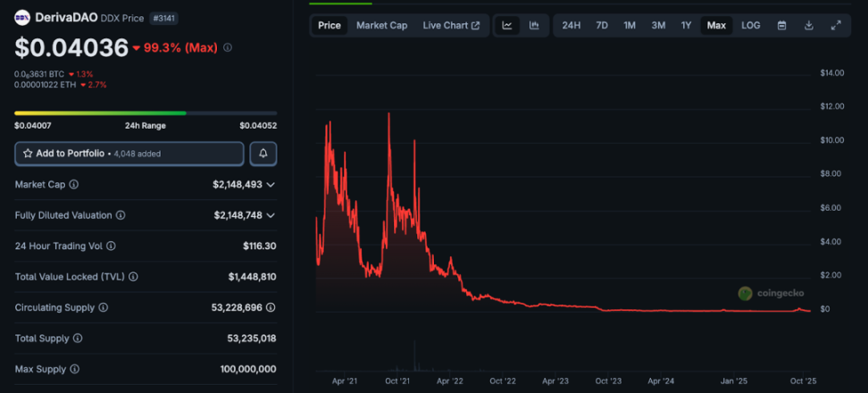This screenshot has width=868, height=393.
Task: Toggle LOG scale on the chart
Action: pos(751,26)
